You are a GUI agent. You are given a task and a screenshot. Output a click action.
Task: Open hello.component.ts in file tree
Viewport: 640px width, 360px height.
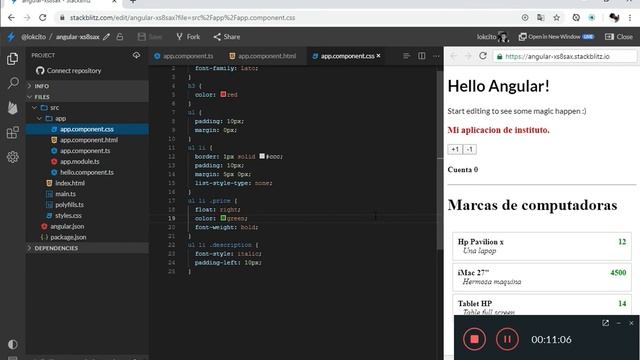(87, 172)
